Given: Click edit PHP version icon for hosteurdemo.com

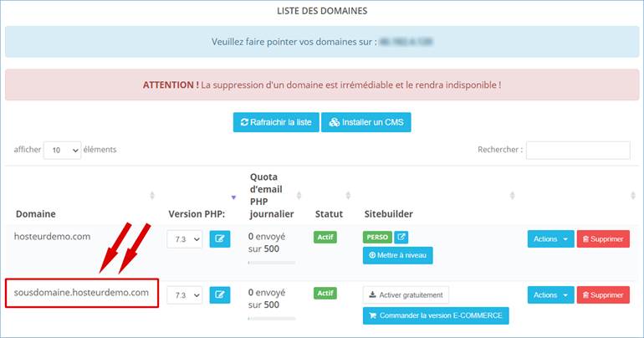Looking at the screenshot, I should [219, 239].
